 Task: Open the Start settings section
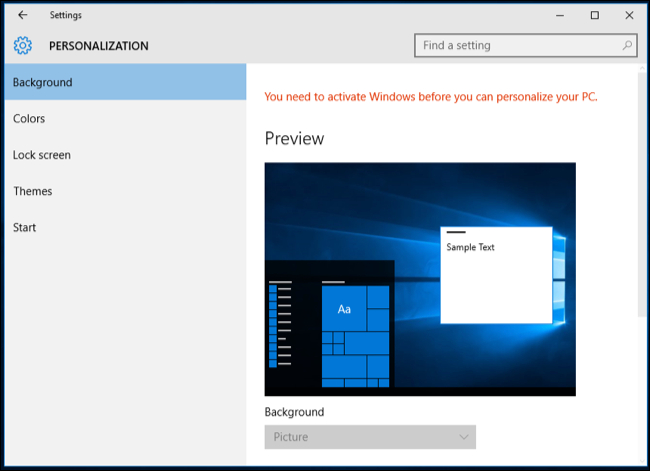pyautogui.click(x=125, y=227)
